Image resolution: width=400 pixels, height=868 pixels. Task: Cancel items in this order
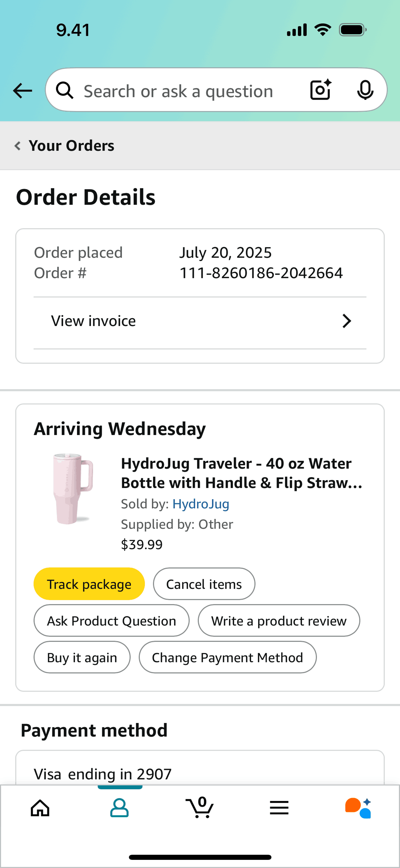click(204, 583)
